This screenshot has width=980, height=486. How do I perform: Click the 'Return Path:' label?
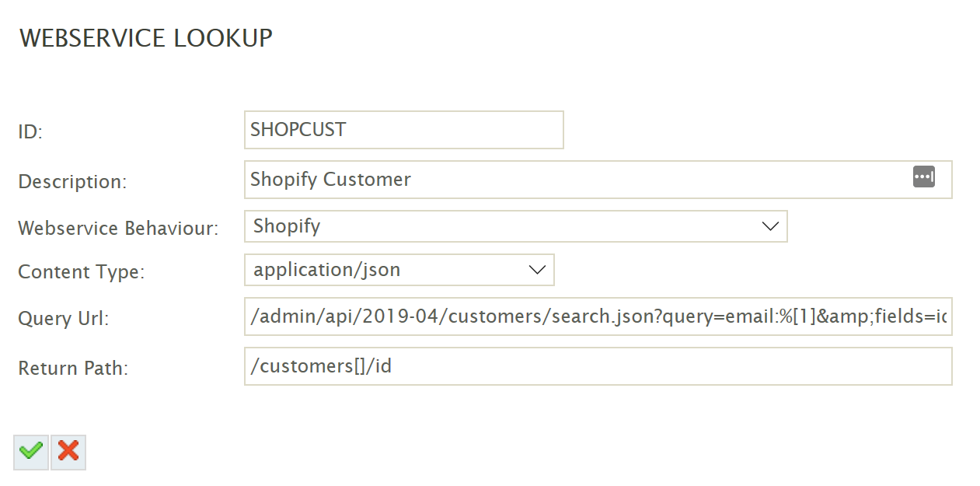[x=73, y=369]
